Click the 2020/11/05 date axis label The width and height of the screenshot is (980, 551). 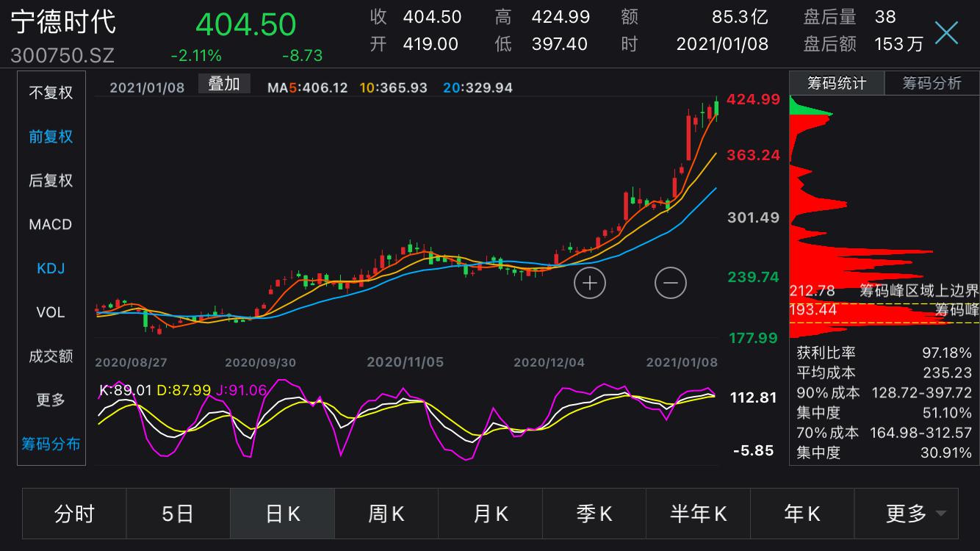click(405, 362)
